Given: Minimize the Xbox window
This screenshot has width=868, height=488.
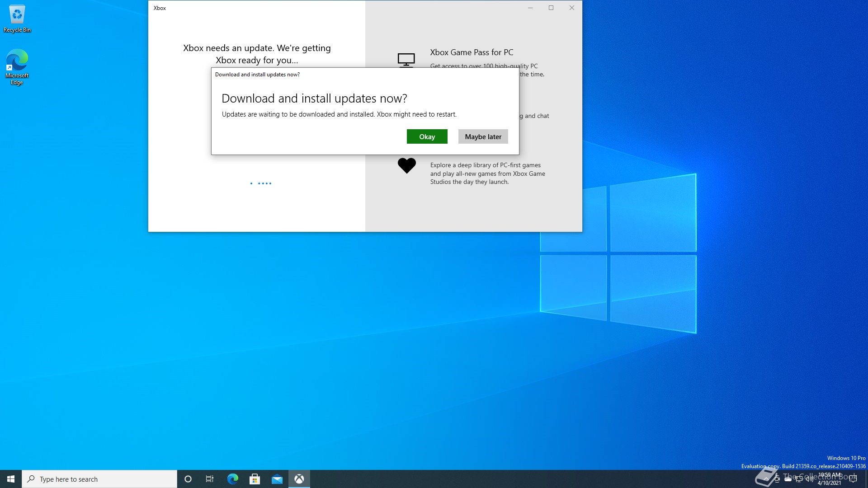Looking at the screenshot, I should click(x=530, y=8).
